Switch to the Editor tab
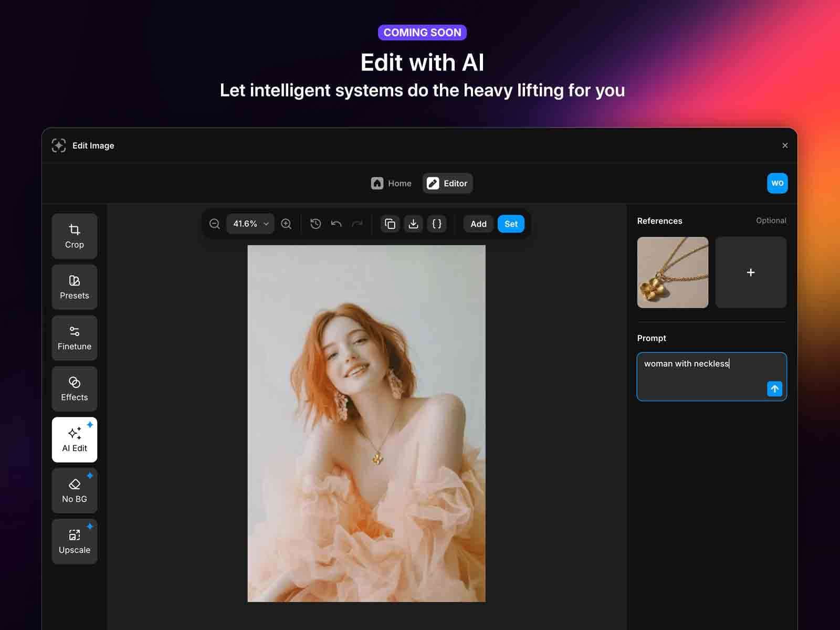Image resolution: width=840 pixels, height=630 pixels. point(447,183)
